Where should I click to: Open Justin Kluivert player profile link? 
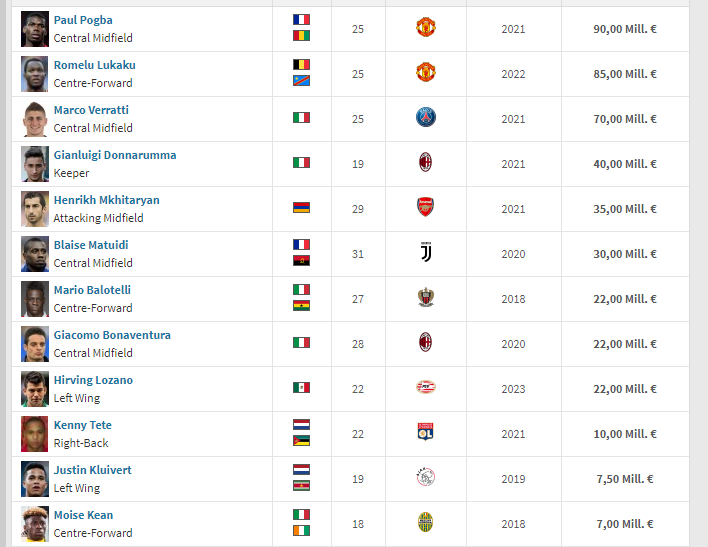92,470
